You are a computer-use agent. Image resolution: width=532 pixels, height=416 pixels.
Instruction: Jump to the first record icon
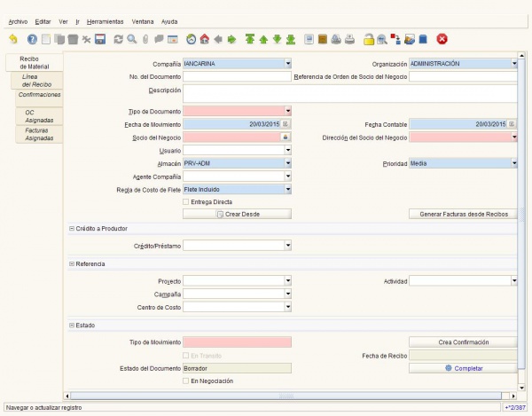250,39
